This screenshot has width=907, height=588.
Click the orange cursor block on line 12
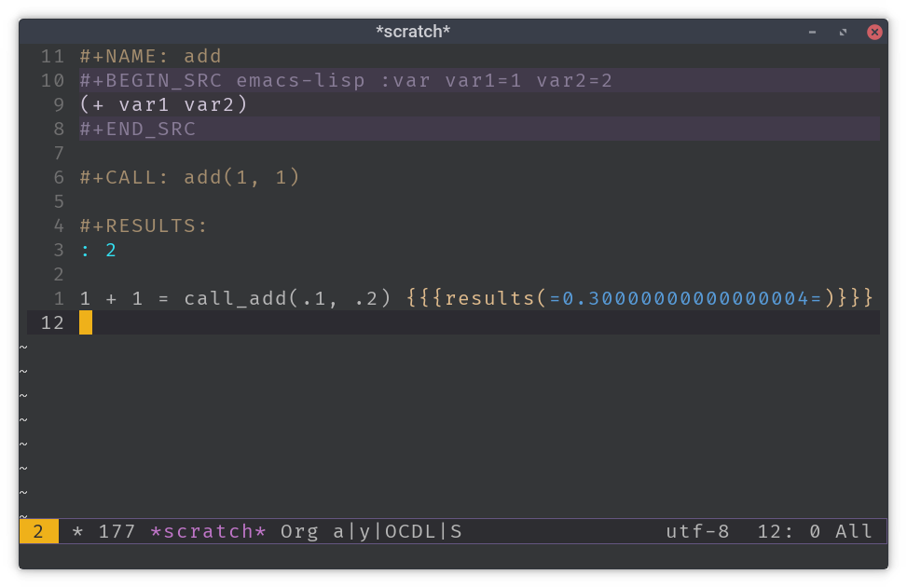[x=84, y=322]
